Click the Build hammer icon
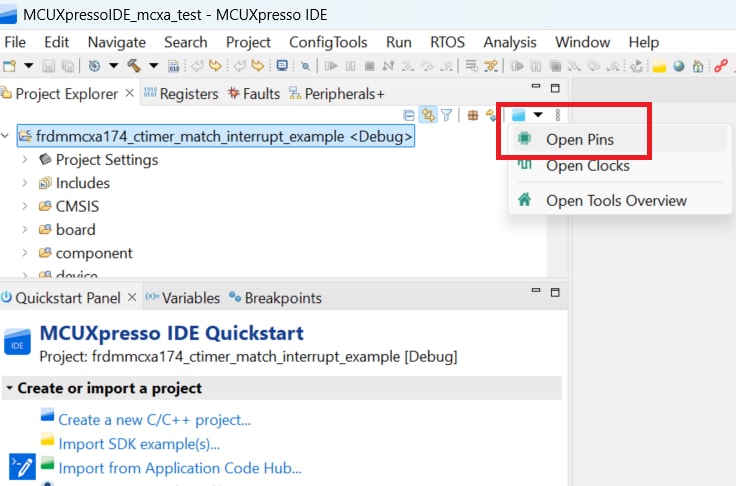Viewport: 736px width, 486px height. pyautogui.click(x=134, y=66)
